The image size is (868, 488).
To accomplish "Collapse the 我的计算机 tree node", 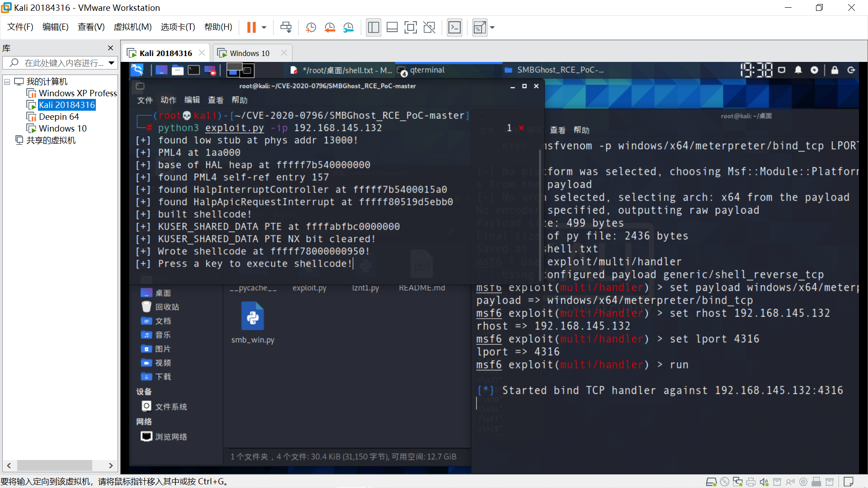I will pyautogui.click(x=7, y=82).
